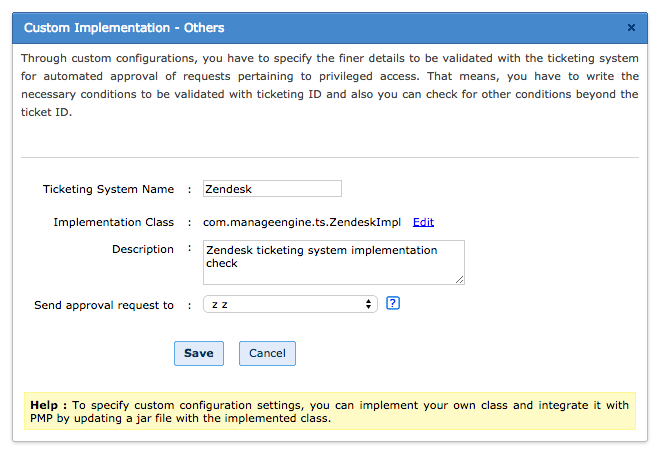Click the 'Description' field label

tap(143, 249)
